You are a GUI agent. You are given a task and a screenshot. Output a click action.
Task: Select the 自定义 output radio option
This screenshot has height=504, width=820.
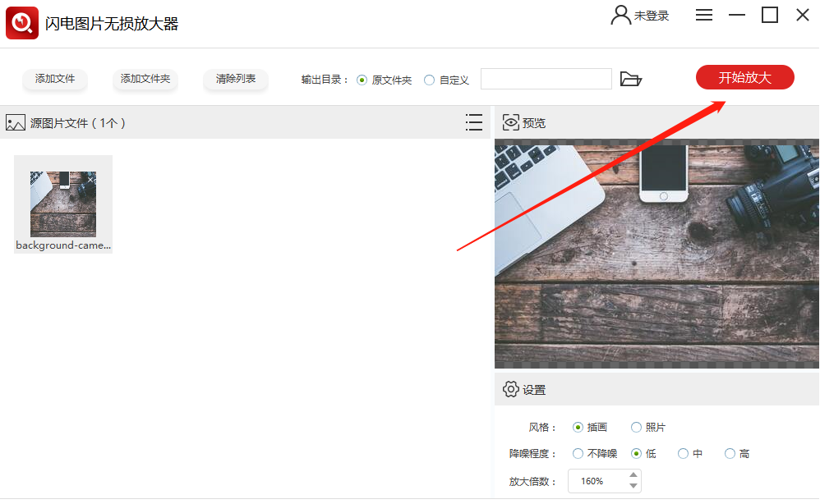(x=430, y=80)
